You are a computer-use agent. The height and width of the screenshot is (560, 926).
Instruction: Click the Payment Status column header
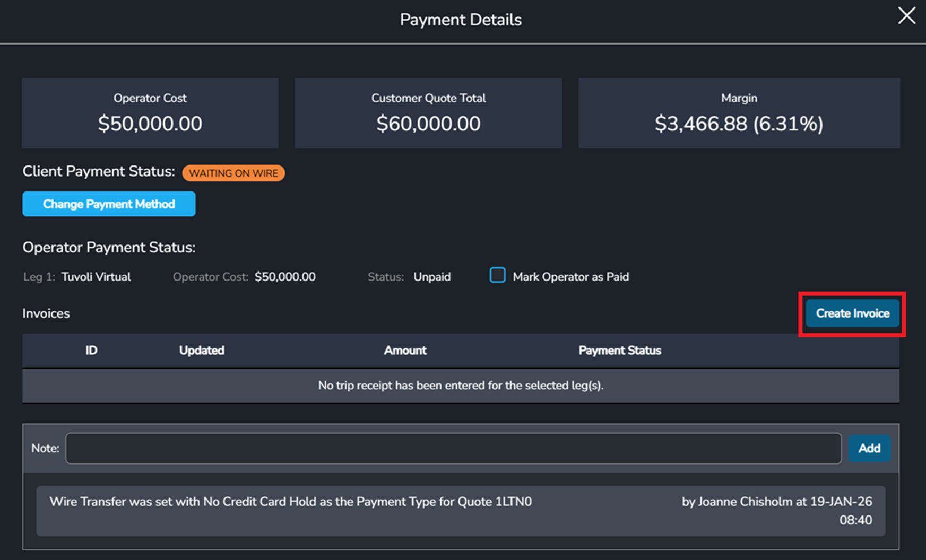(619, 351)
